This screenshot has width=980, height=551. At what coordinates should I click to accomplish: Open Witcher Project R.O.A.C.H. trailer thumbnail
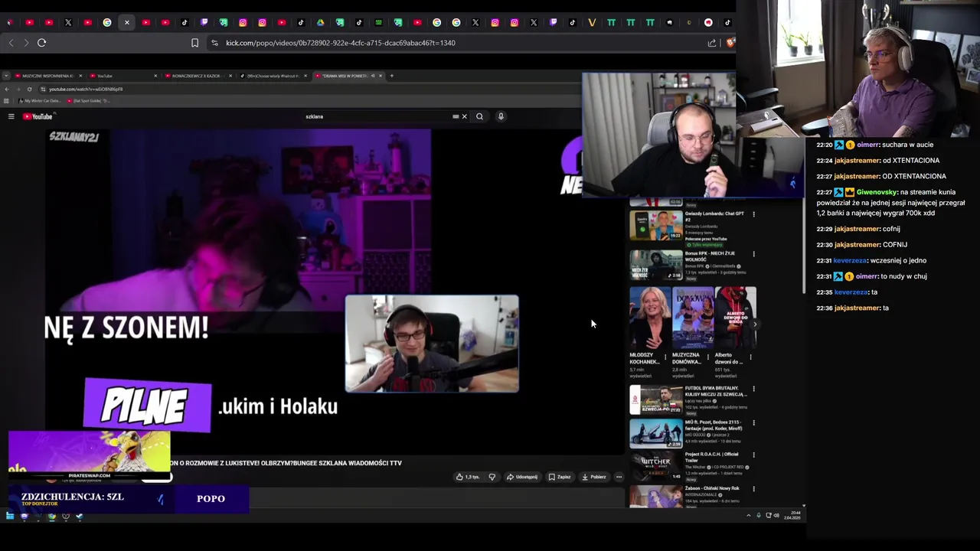[656, 466]
